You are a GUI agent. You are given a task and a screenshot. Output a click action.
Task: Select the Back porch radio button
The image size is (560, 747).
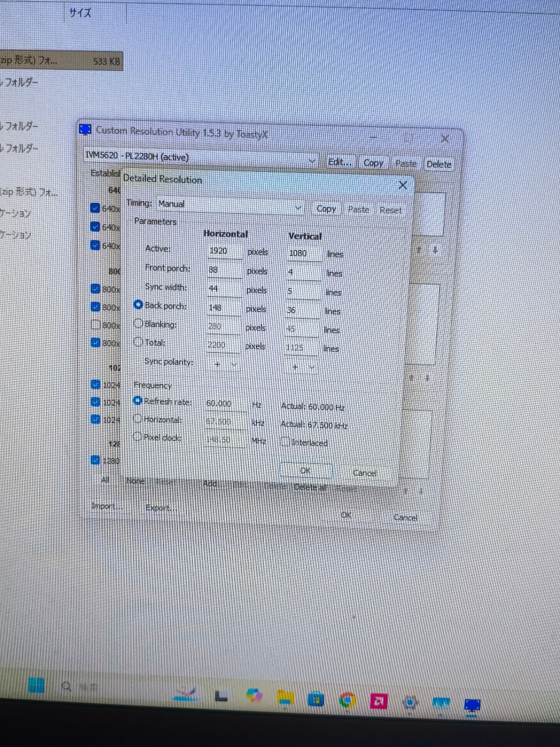click(138, 304)
